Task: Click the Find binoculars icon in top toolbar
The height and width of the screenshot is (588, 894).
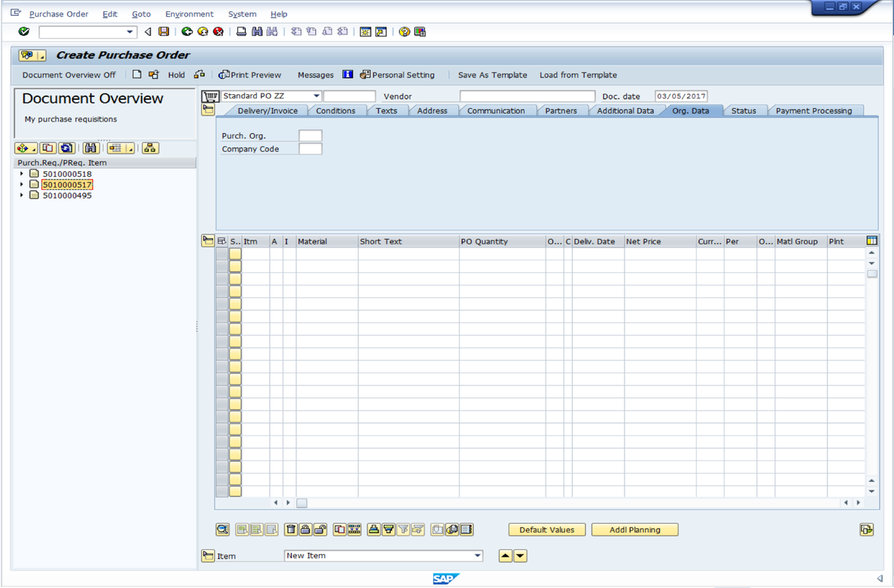Action: point(257,31)
